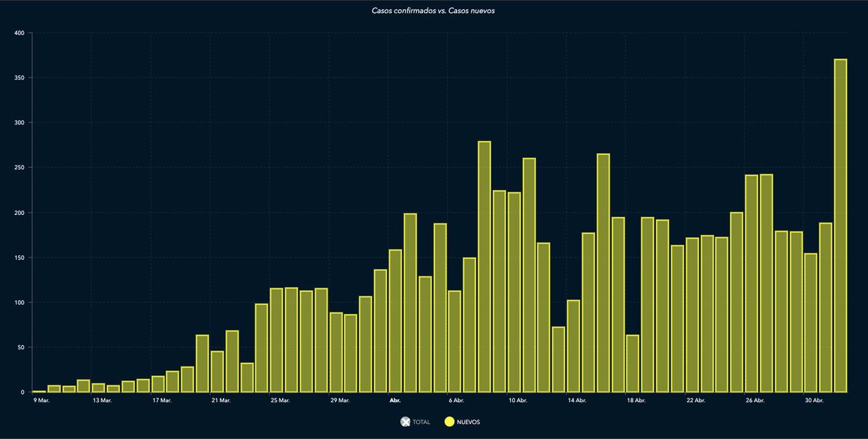Click the 9 Mar. x-axis label
Viewport: 868px width, 439px height.
click(41, 399)
